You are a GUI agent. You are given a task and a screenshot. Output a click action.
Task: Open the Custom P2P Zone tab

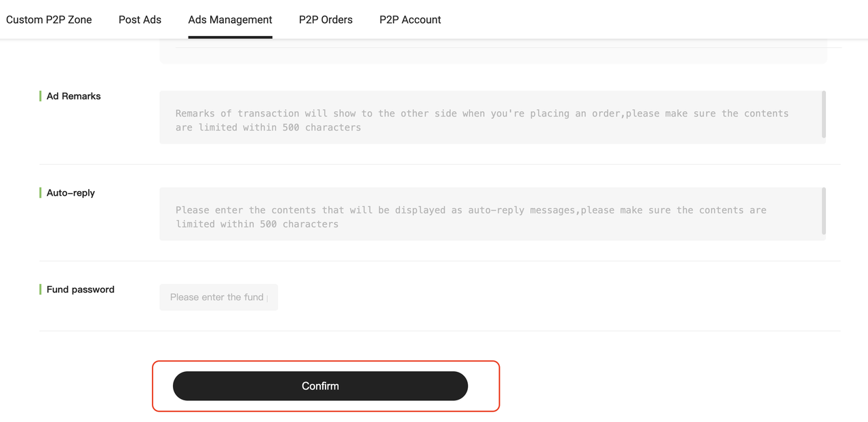coord(49,20)
